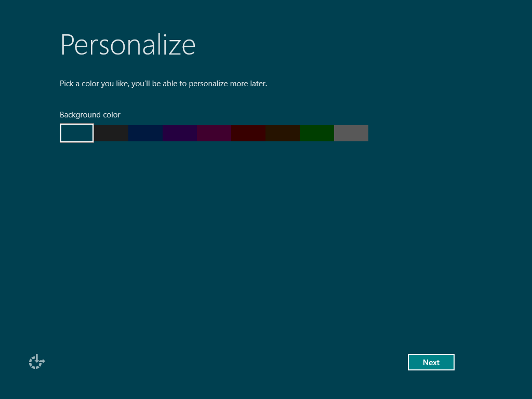Pick the light gray background color swatch
The image size is (532, 399).
(x=351, y=133)
